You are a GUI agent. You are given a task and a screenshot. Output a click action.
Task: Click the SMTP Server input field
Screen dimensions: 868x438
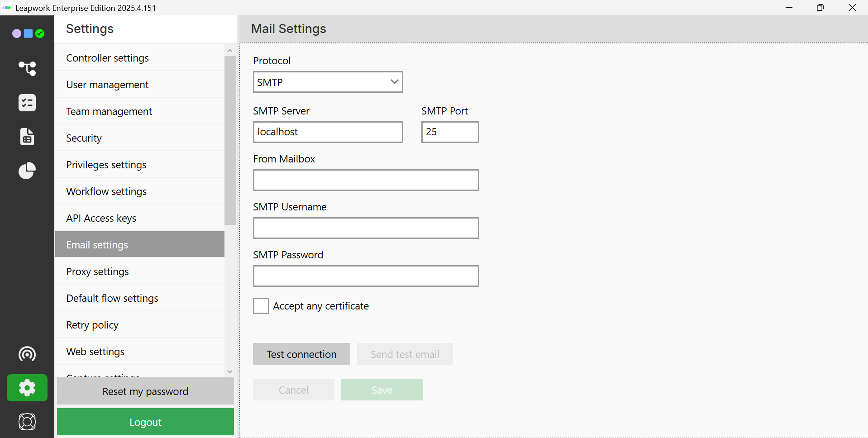coord(328,132)
